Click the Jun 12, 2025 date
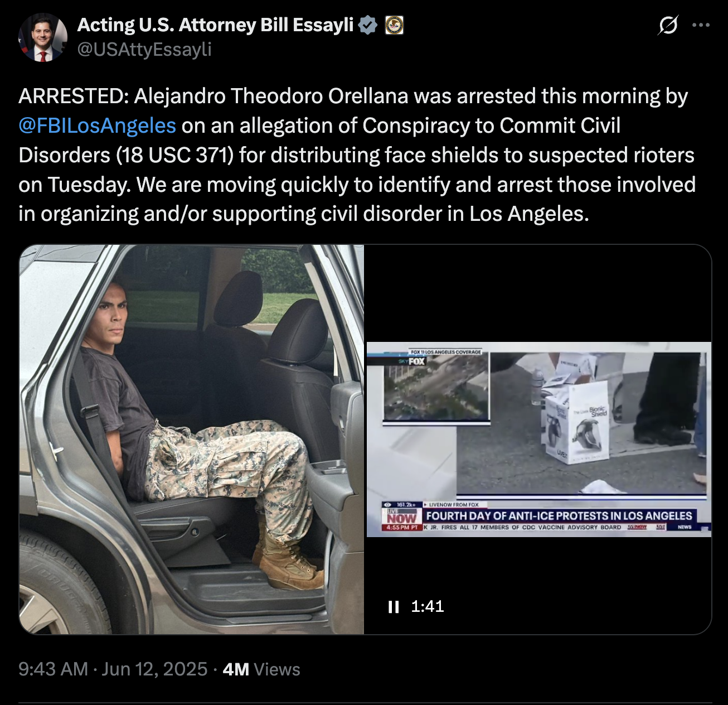The image size is (728, 705). click(154, 669)
